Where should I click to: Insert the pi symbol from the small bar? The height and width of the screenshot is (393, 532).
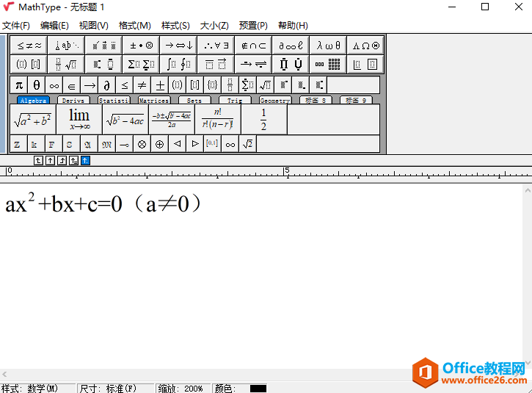click(x=19, y=85)
